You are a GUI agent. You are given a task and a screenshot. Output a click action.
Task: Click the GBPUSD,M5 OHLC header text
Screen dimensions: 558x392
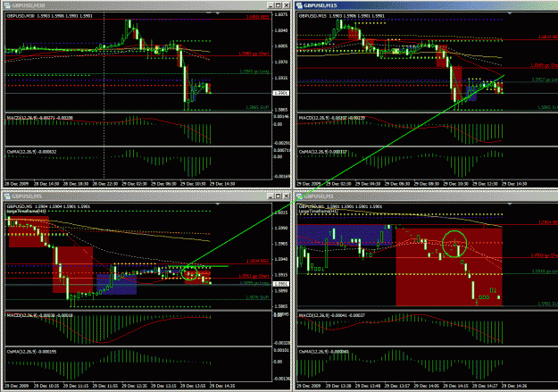pyautogui.click(x=48, y=206)
